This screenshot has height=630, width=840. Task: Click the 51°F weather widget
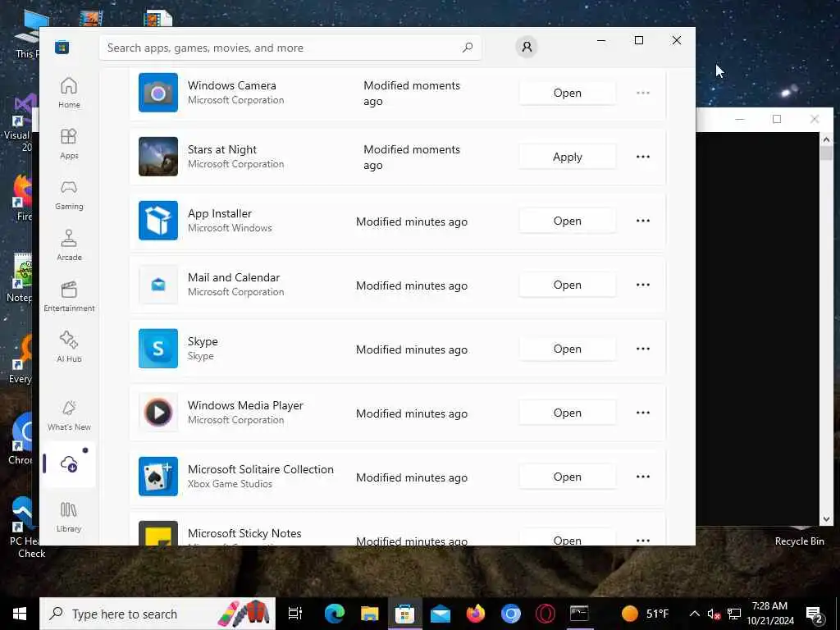point(645,614)
